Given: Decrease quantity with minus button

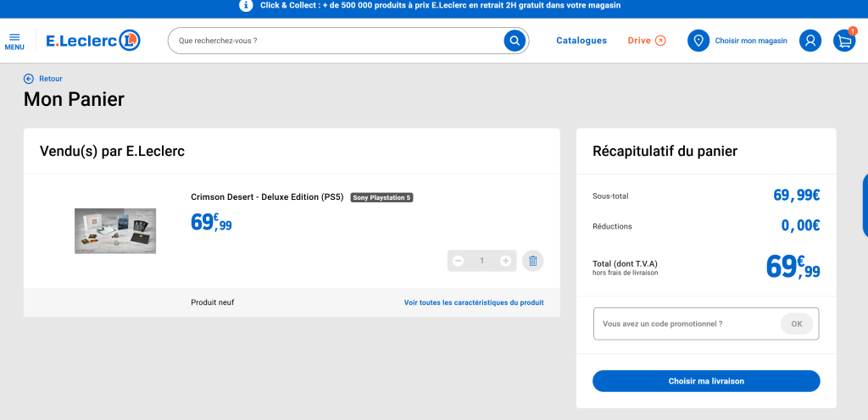Looking at the screenshot, I should [x=458, y=261].
